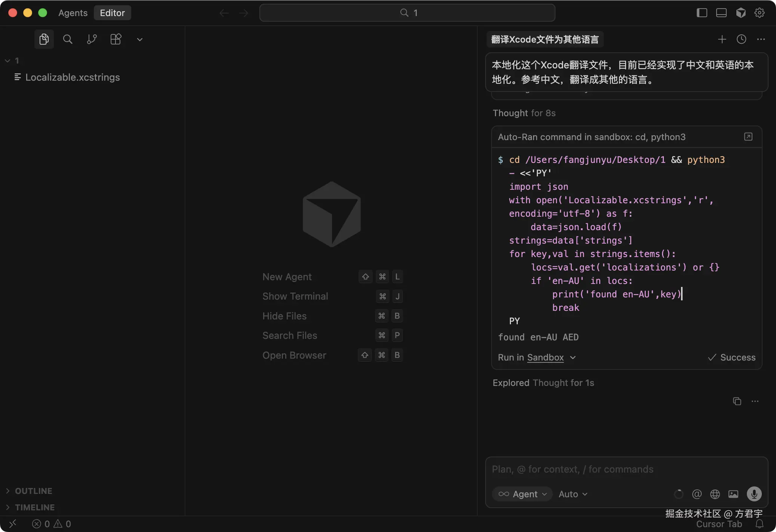
Task: Select the Search sidebar icon
Action: [68, 39]
